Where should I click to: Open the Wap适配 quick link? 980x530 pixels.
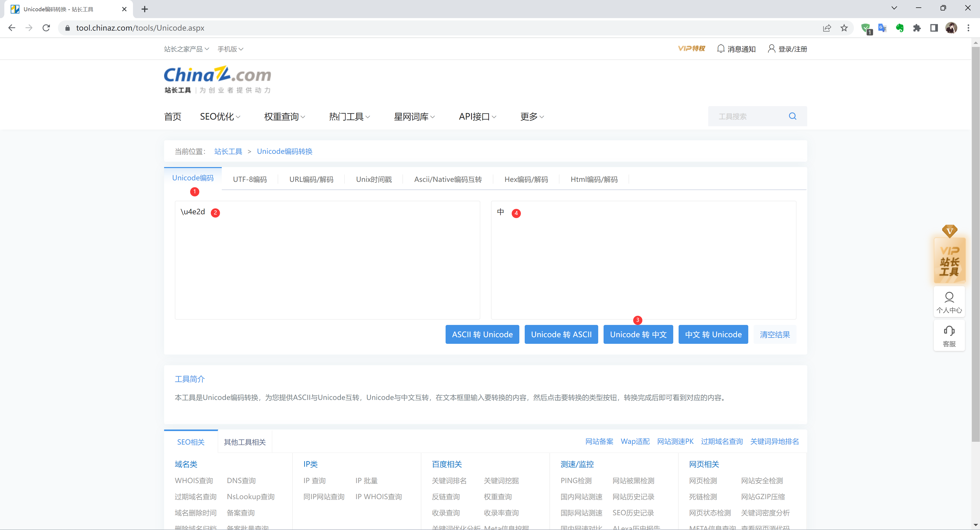635,441
